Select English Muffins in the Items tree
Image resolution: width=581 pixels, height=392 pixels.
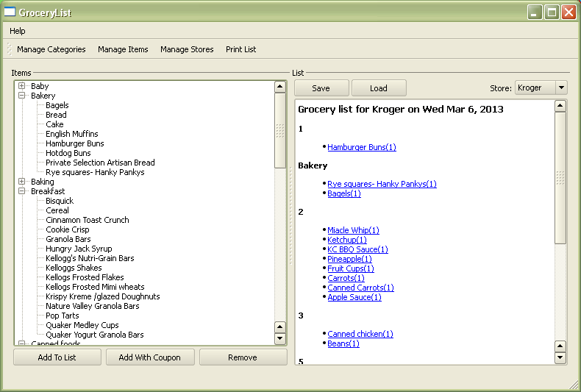(x=71, y=134)
